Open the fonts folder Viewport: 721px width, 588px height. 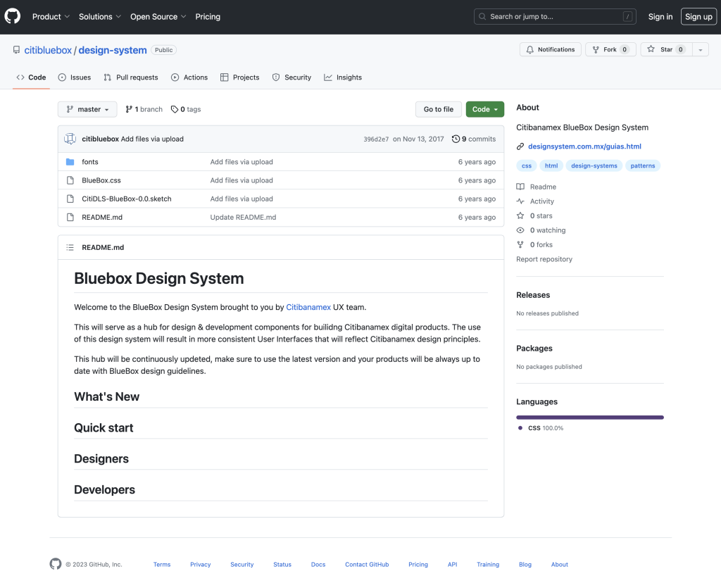[90, 162]
